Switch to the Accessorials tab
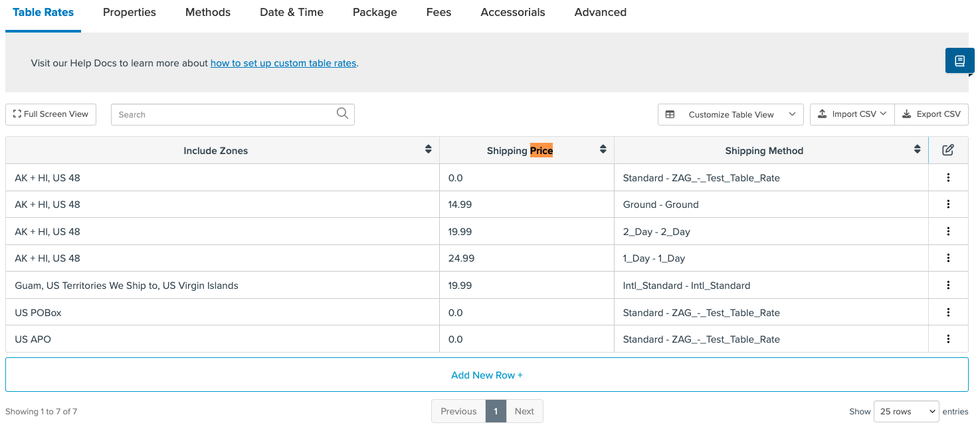980x431 pixels. (512, 13)
